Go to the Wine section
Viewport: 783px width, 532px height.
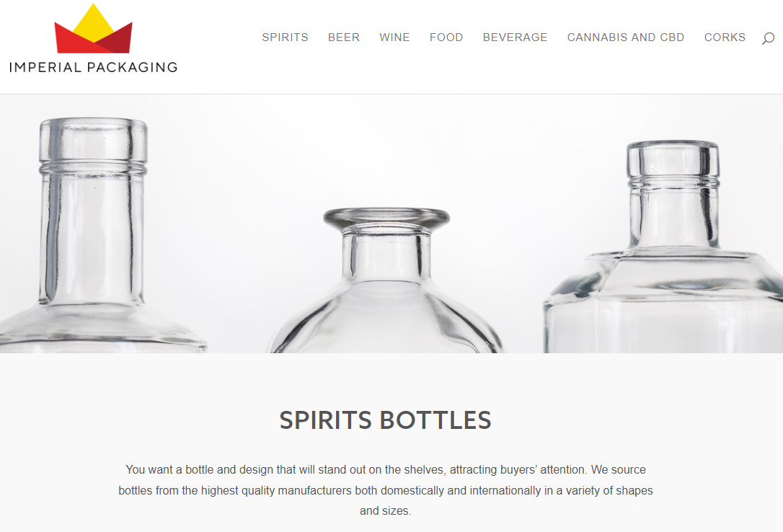394,37
